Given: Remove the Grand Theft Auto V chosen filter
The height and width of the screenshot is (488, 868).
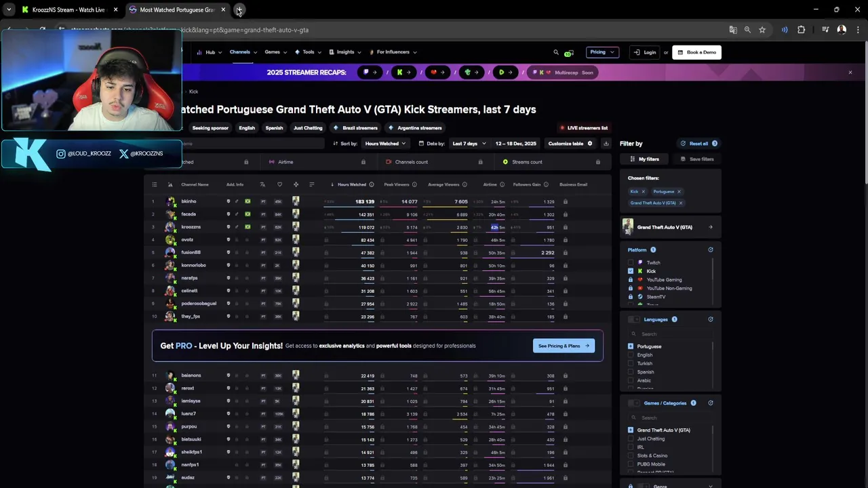Looking at the screenshot, I should tap(681, 203).
